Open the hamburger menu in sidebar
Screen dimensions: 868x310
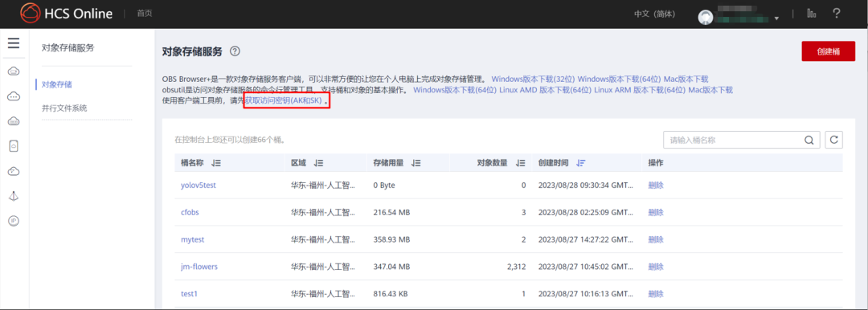[14, 43]
